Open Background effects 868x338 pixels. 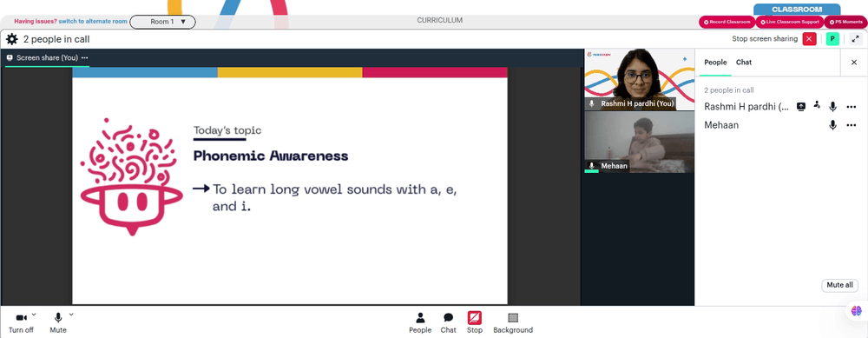click(513, 323)
